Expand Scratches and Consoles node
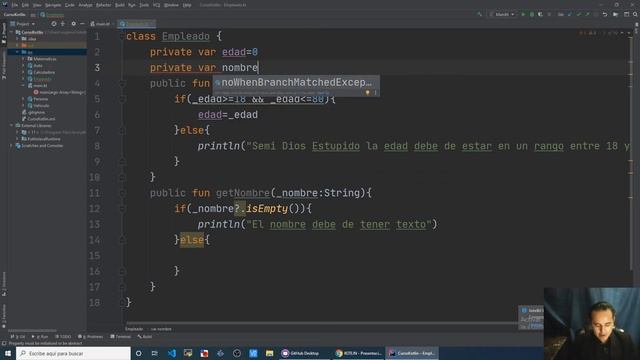 click(x=12, y=145)
